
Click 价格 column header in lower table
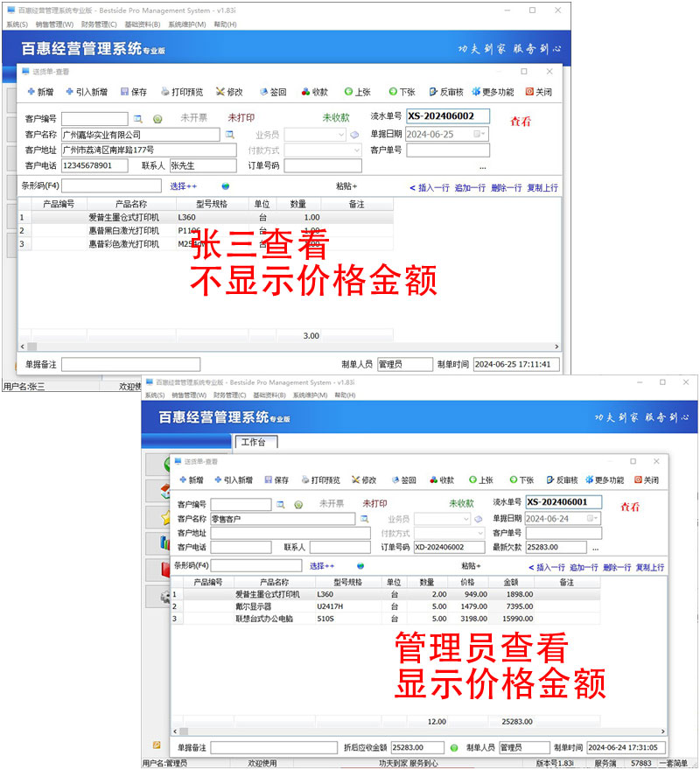(x=467, y=582)
